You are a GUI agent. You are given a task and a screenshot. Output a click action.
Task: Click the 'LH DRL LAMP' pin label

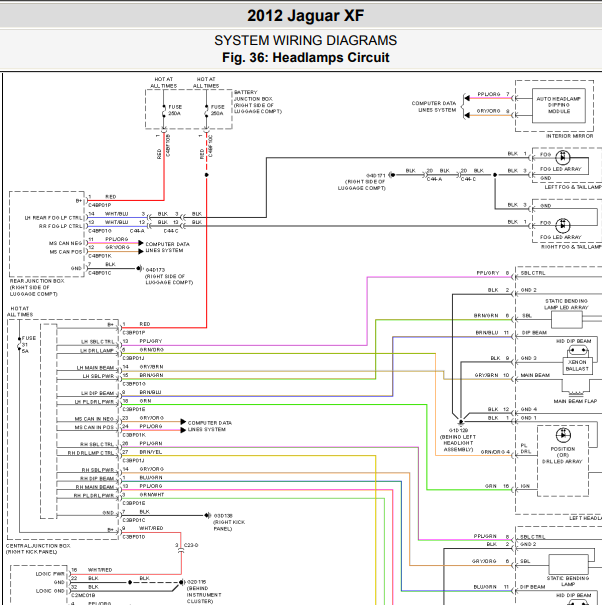(x=97, y=351)
